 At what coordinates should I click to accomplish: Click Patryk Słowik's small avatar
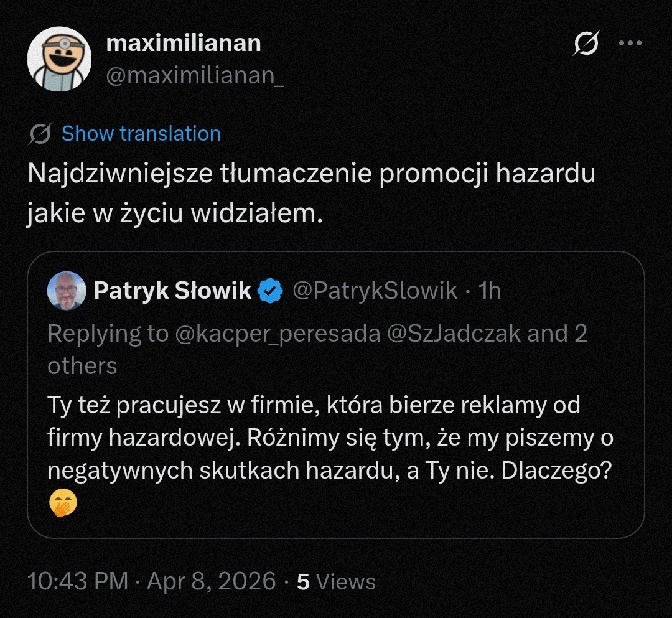coord(67,291)
